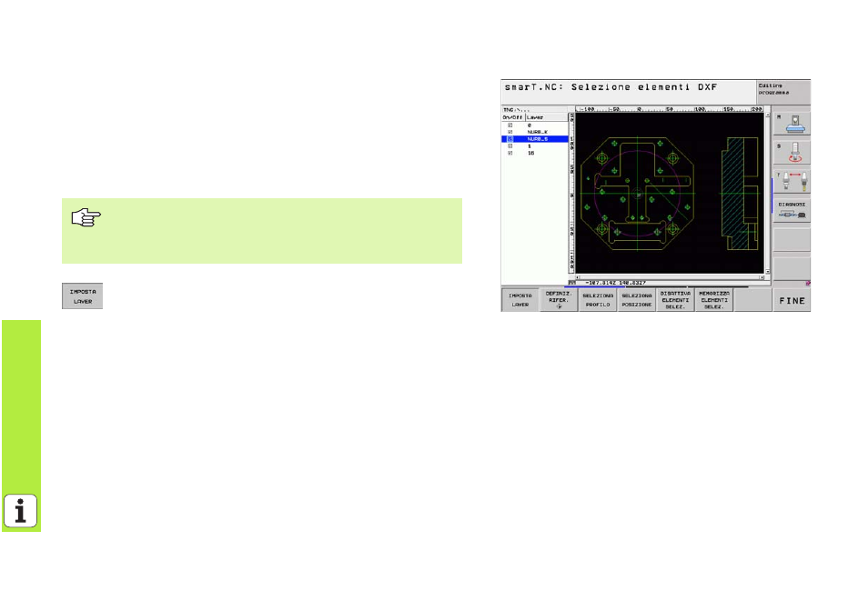
Task: Click the hatched side-view section in drawing
Action: [733, 194]
